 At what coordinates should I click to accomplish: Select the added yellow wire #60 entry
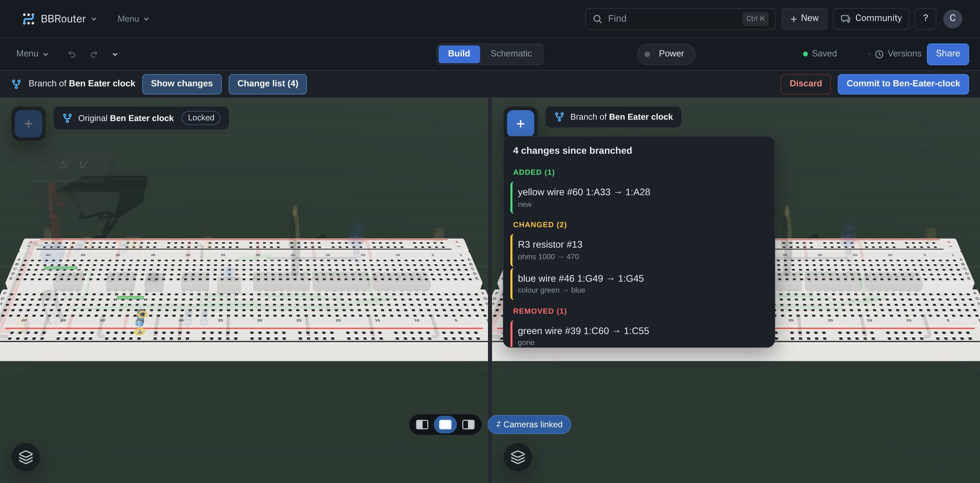coord(639,197)
